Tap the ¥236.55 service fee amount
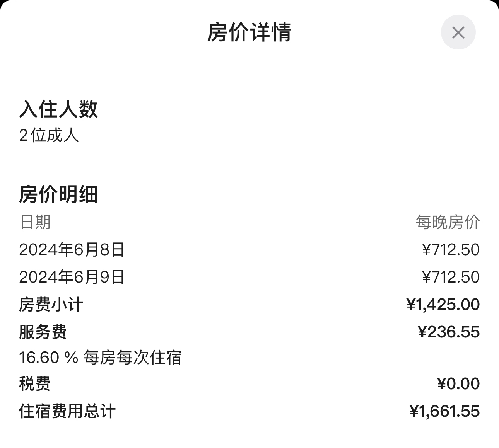 tap(449, 332)
